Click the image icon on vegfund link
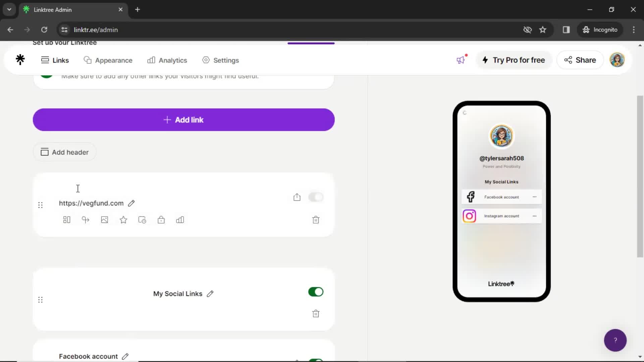Screen dimensions: 644x362 104,220
